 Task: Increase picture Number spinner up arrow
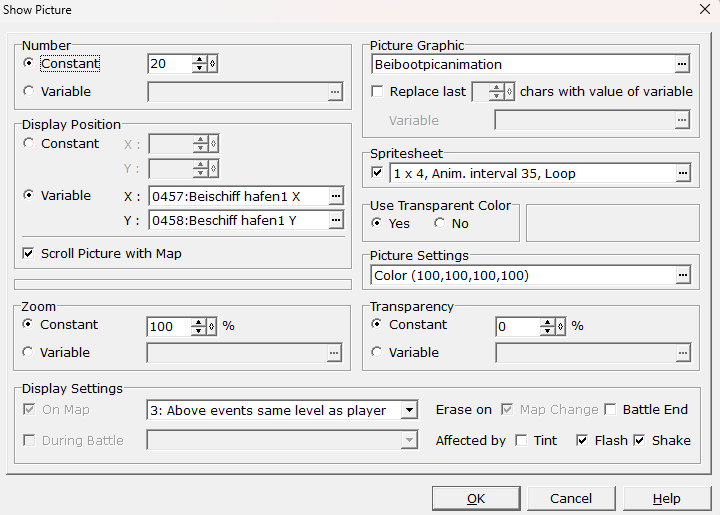pyautogui.click(x=200, y=60)
